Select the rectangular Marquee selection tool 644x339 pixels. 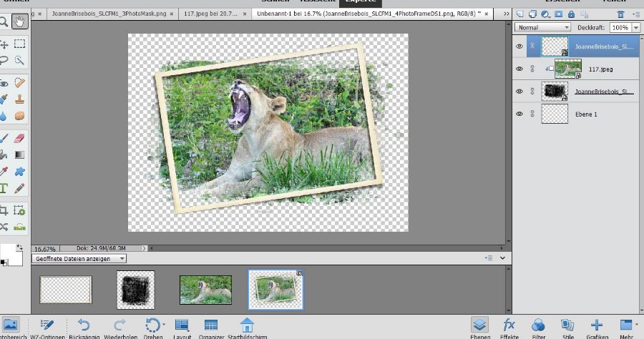click(20, 44)
